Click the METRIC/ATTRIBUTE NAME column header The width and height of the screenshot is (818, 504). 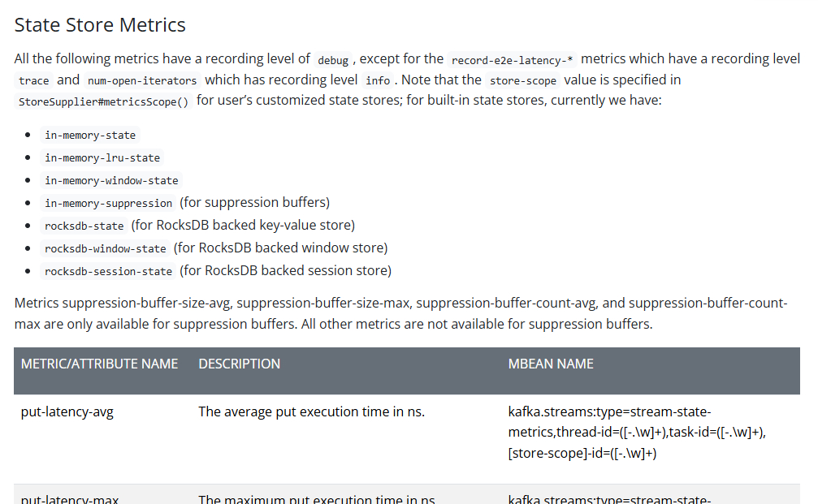99,364
